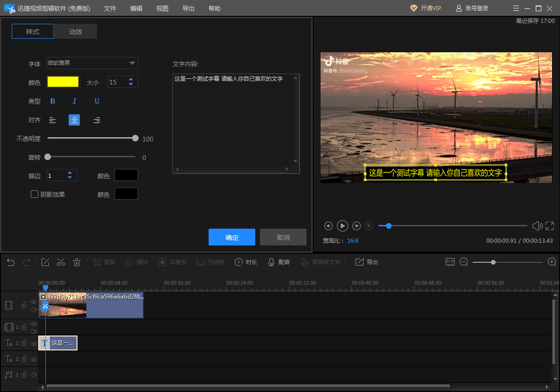Image resolution: width=560 pixels, height=392 pixels.
Task: Click the redo arrow in timeline toolbar
Action: point(27,262)
